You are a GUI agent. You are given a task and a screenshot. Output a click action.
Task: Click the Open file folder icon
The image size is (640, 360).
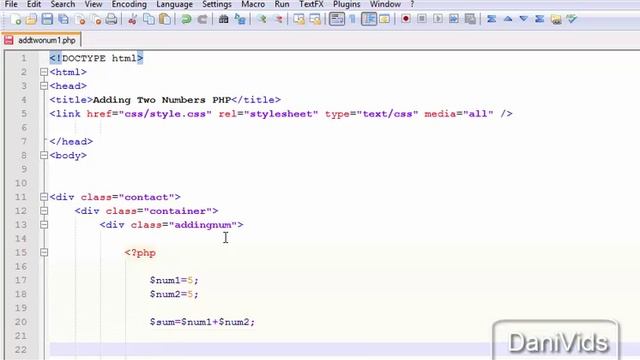[31, 19]
